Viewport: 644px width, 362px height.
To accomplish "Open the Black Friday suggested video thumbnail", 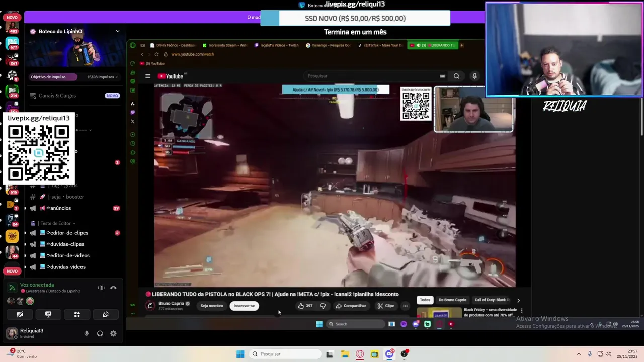I will (439, 313).
